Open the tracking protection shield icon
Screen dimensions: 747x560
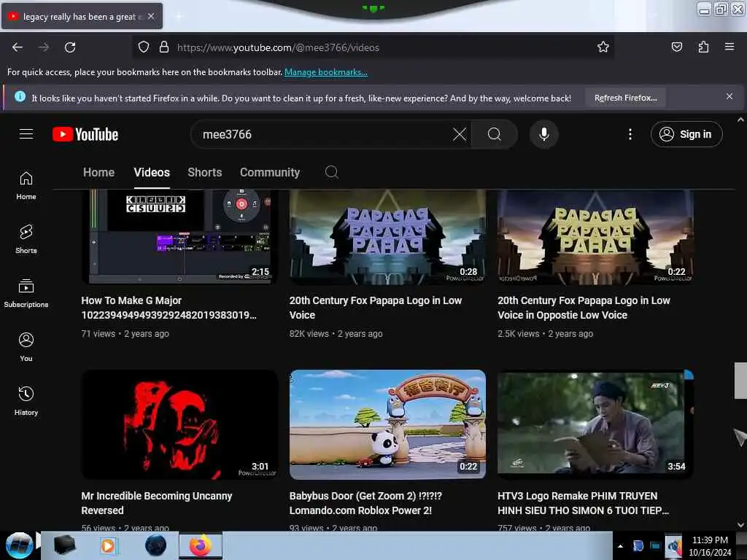[x=144, y=47]
